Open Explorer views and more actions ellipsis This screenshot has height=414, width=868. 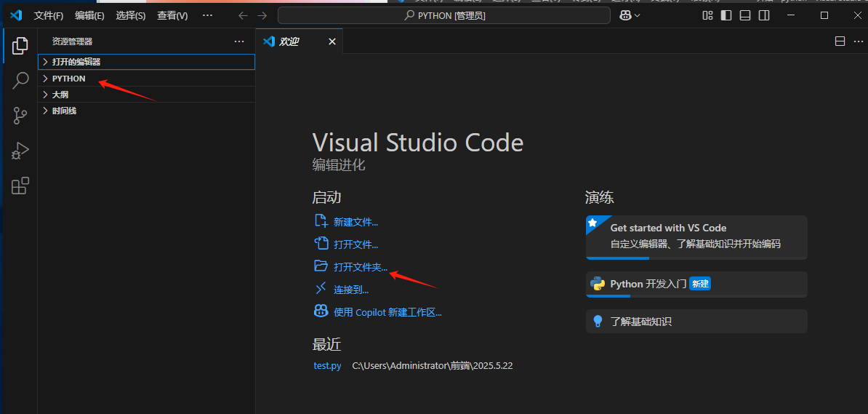(239, 41)
